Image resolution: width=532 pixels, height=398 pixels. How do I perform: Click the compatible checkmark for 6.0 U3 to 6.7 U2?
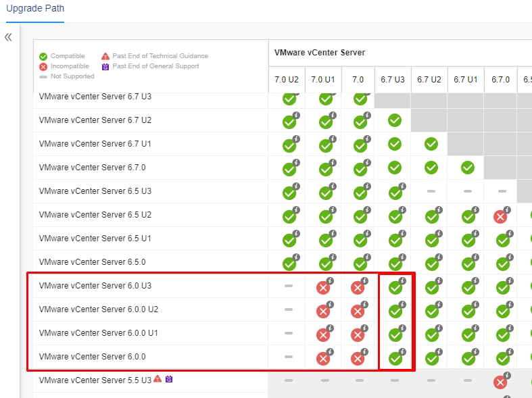pyautogui.click(x=431, y=288)
